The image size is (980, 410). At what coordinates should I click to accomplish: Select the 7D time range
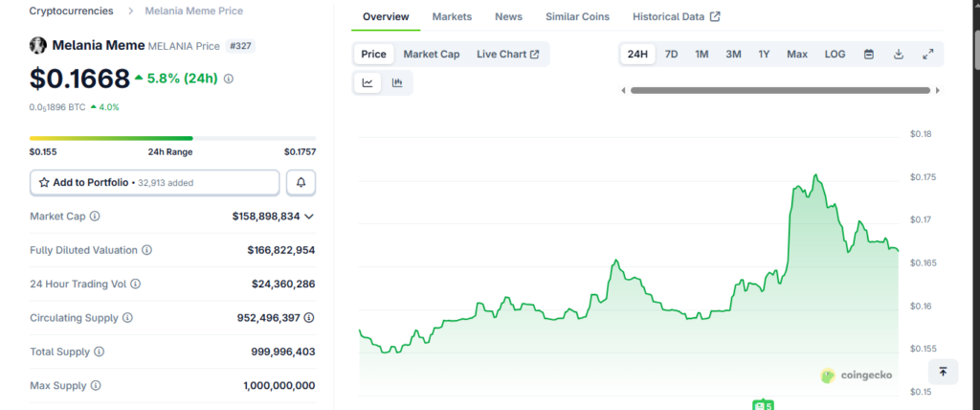click(x=671, y=55)
